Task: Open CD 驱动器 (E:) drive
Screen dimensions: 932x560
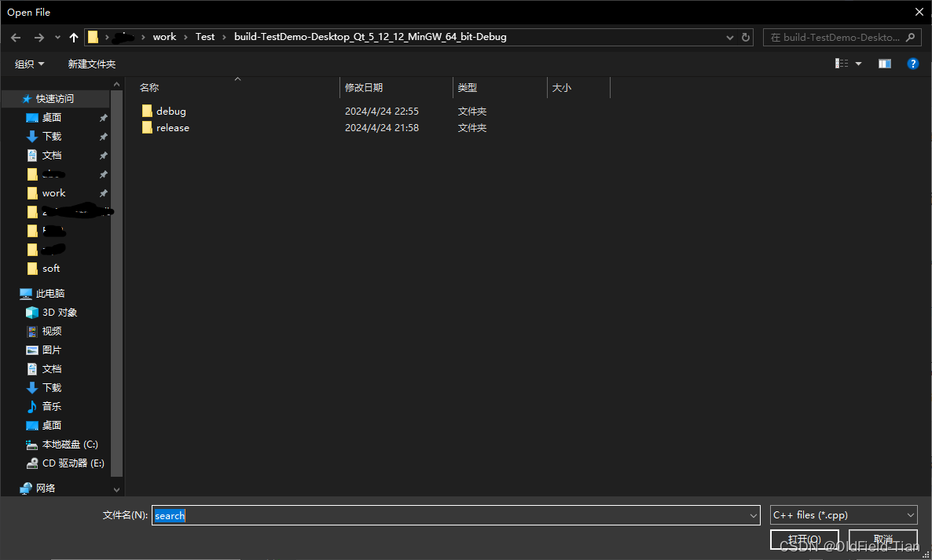Action: [x=73, y=463]
